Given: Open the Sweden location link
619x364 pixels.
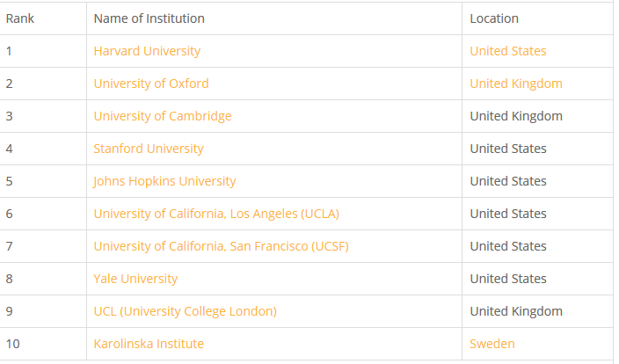Looking at the screenshot, I should tap(492, 344).
